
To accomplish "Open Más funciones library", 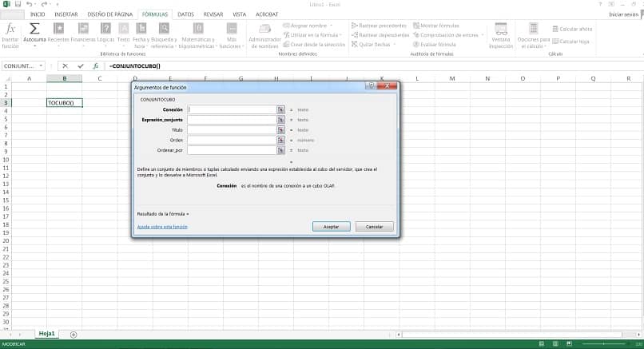I will click(232, 29).
